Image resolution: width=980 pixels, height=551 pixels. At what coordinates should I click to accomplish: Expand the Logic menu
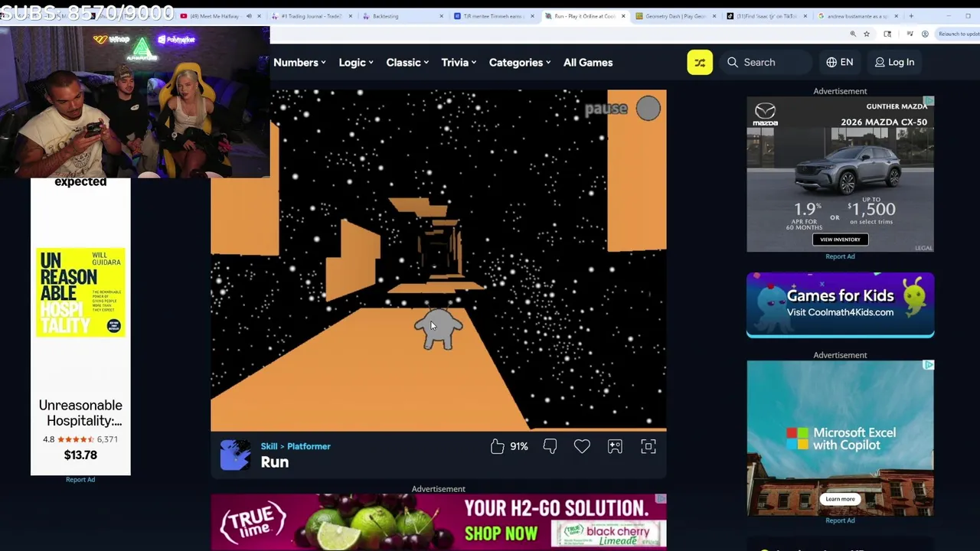point(356,63)
